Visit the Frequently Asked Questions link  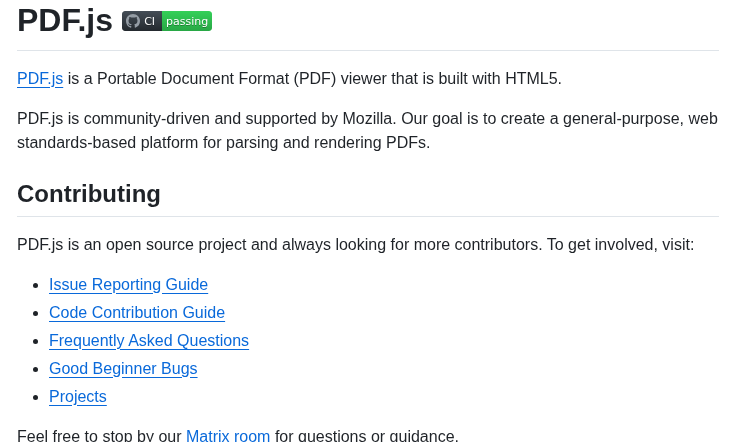pos(149,341)
